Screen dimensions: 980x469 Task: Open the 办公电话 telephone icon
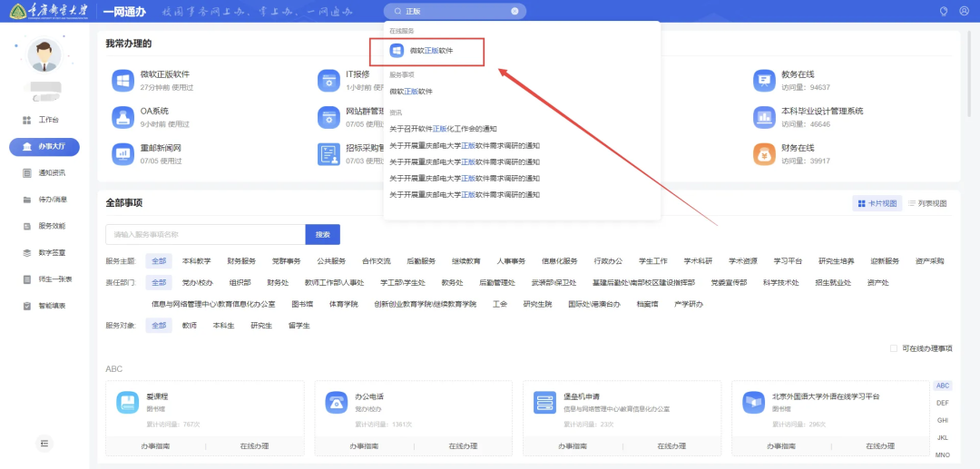(337, 402)
